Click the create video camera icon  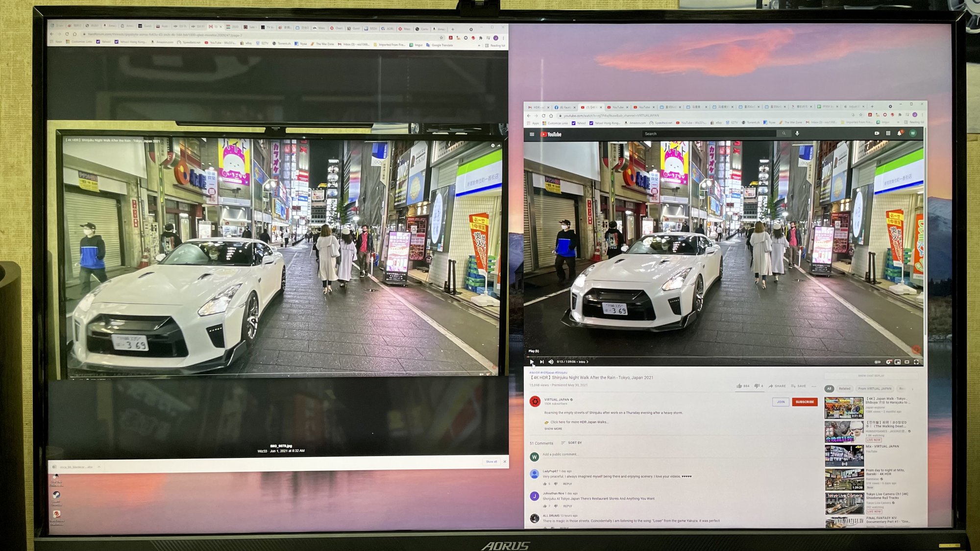pos(877,133)
